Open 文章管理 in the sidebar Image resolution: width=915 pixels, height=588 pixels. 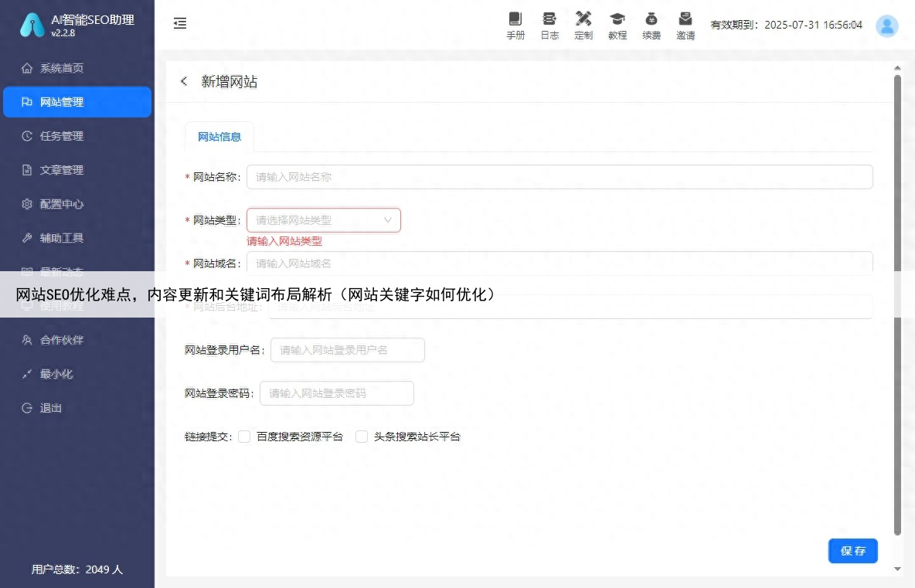[62, 170]
